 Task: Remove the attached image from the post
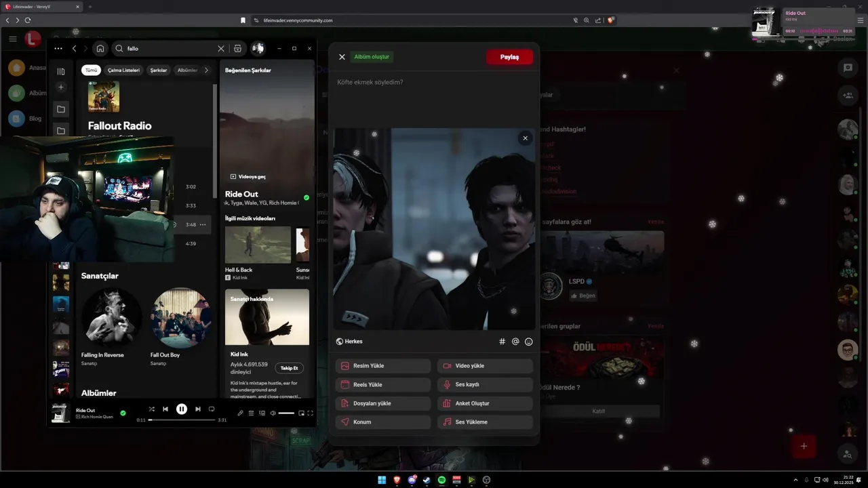525,138
